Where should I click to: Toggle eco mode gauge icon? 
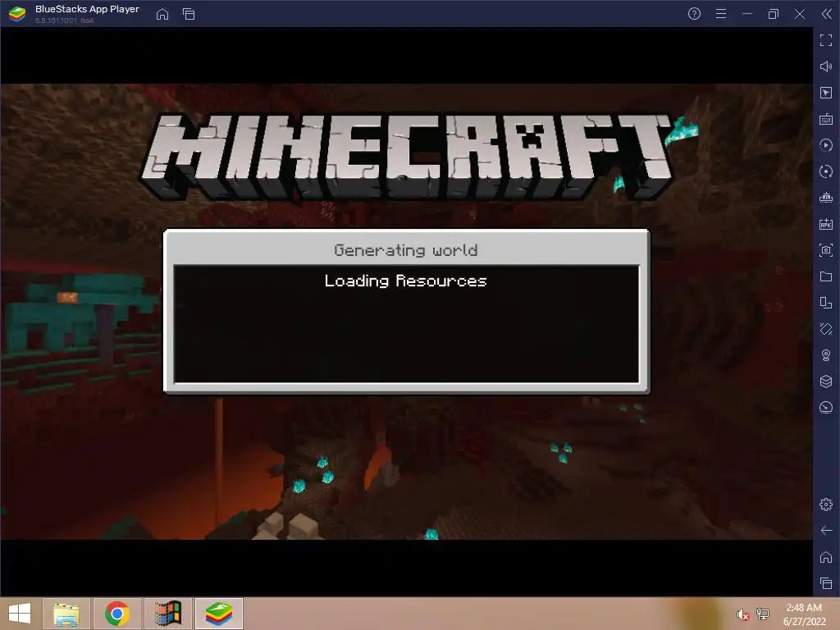click(826, 408)
